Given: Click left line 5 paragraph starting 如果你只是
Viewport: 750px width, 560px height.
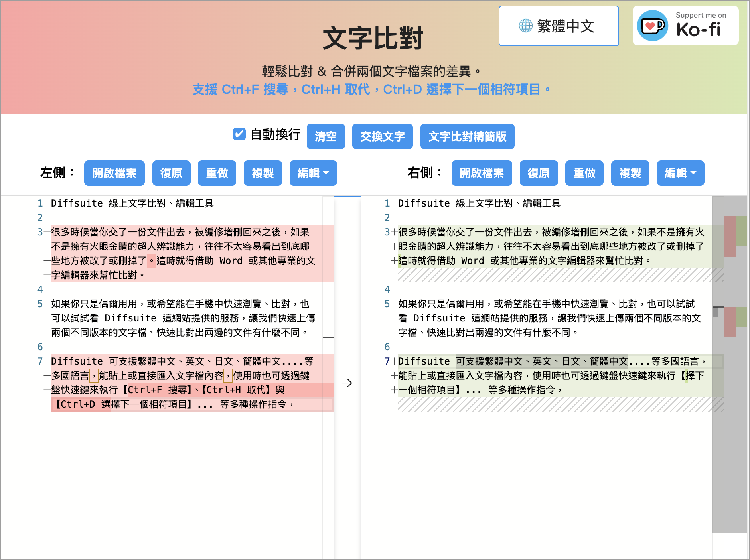Looking at the screenshot, I should 184,318.
